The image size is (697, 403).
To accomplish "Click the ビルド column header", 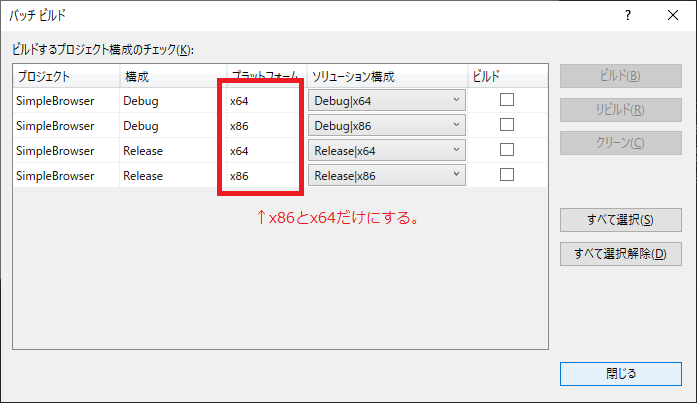I will tap(508, 76).
